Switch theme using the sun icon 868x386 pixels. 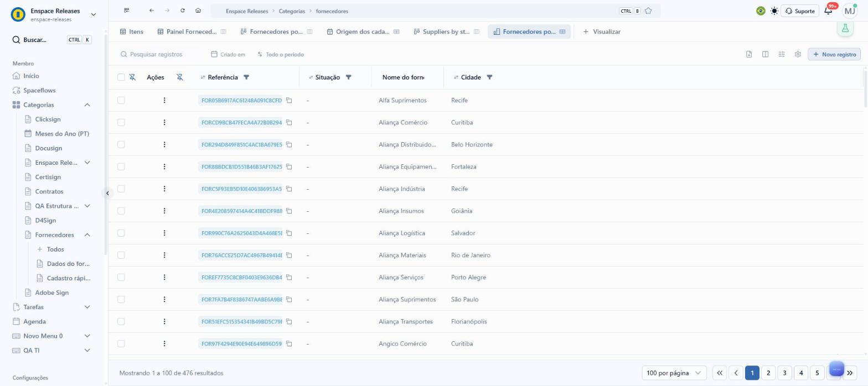(774, 11)
